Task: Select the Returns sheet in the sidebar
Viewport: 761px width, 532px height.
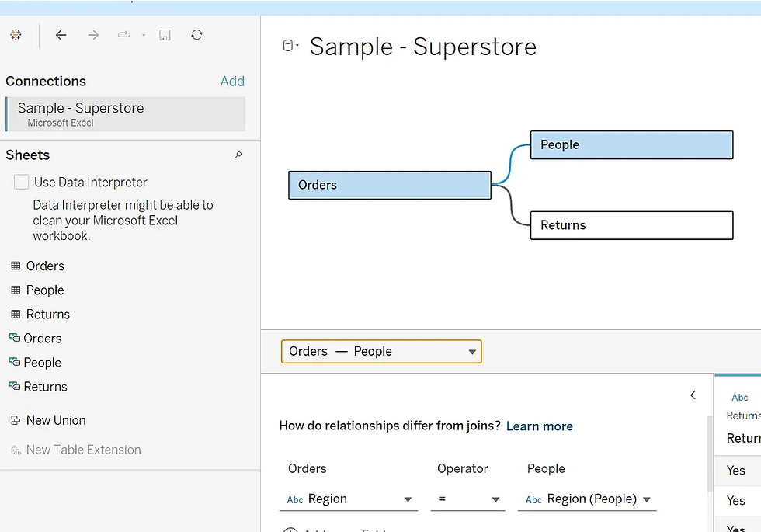Action: (x=47, y=314)
